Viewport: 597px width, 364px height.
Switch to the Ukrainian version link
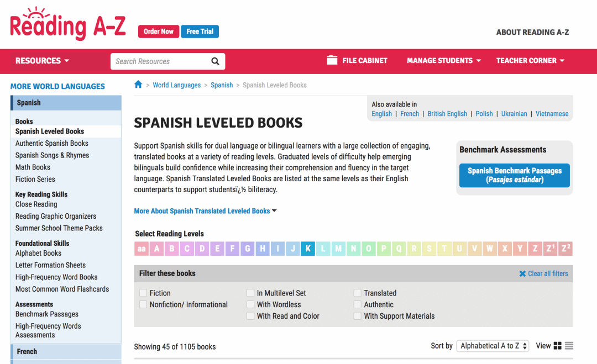[x=514, y=114]
